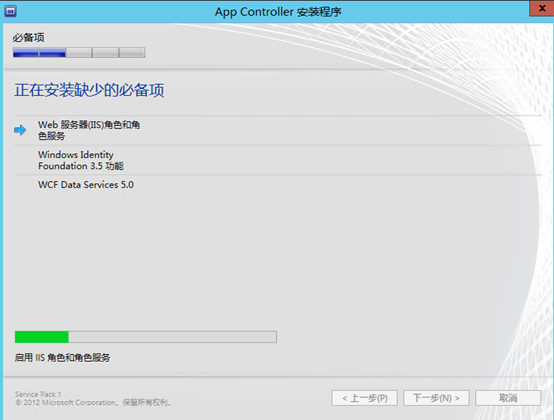This screenshot has height=420, width=554.
Task: Click the 上一步(P) previous button
Action: tap(364, 398)
